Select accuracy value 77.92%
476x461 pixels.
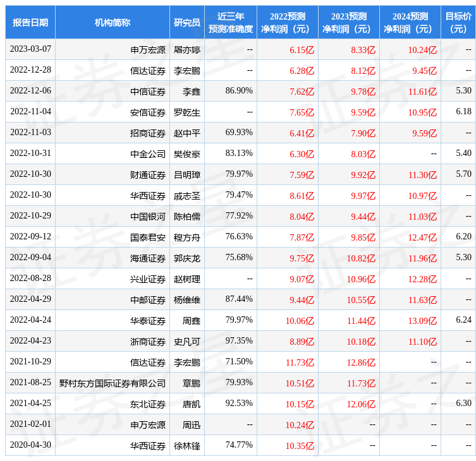pyautogui.click(x=239, y=215)
